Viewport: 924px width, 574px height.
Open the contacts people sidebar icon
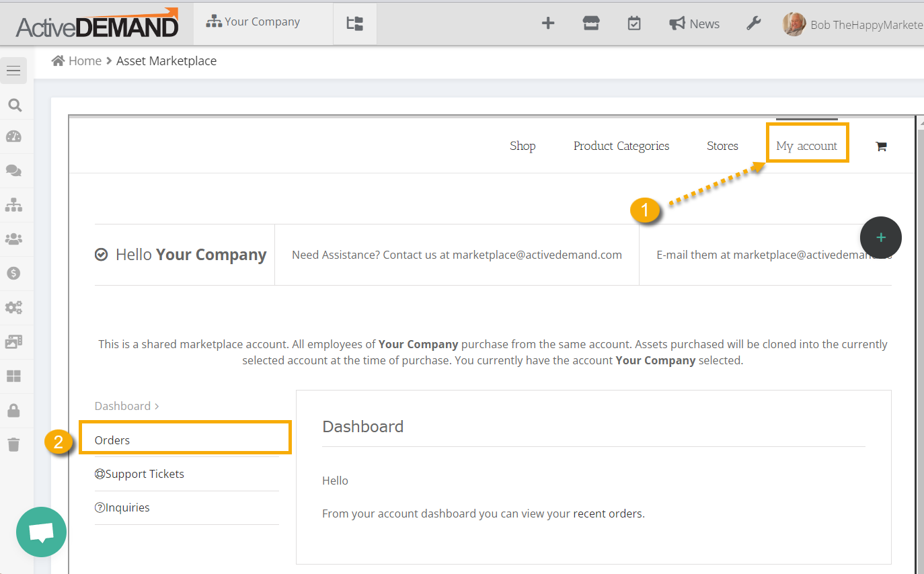click(x=13, y=239)
